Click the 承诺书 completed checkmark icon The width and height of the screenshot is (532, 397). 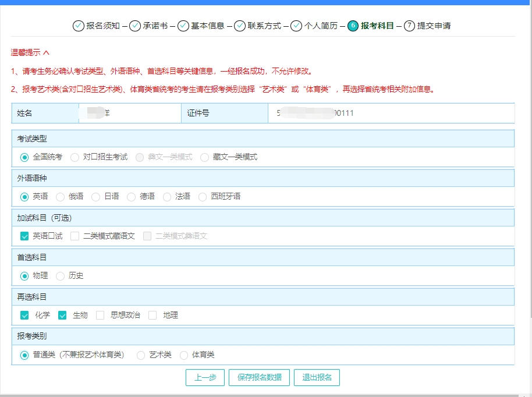pos(135,26)
